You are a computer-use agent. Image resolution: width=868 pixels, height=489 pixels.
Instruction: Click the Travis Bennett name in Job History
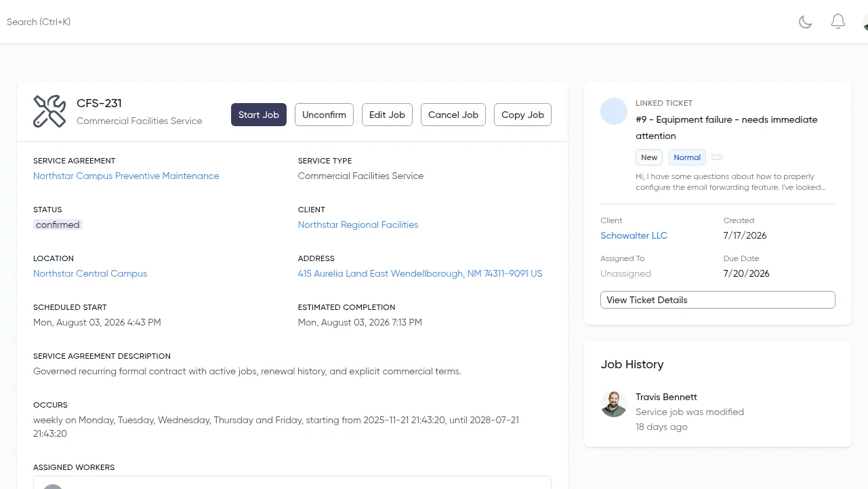[666, 397]
